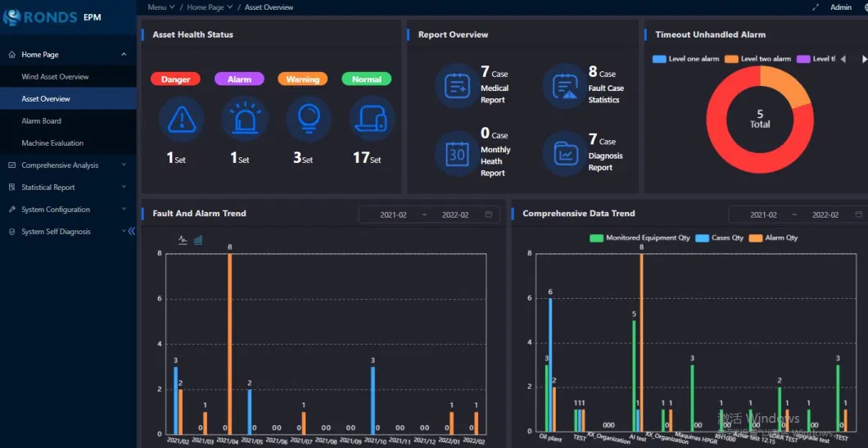This screenshot has height=448, width=868.
Task: Set Comprehensive Data Trend end date 2022-02
Action: (825, 215)
